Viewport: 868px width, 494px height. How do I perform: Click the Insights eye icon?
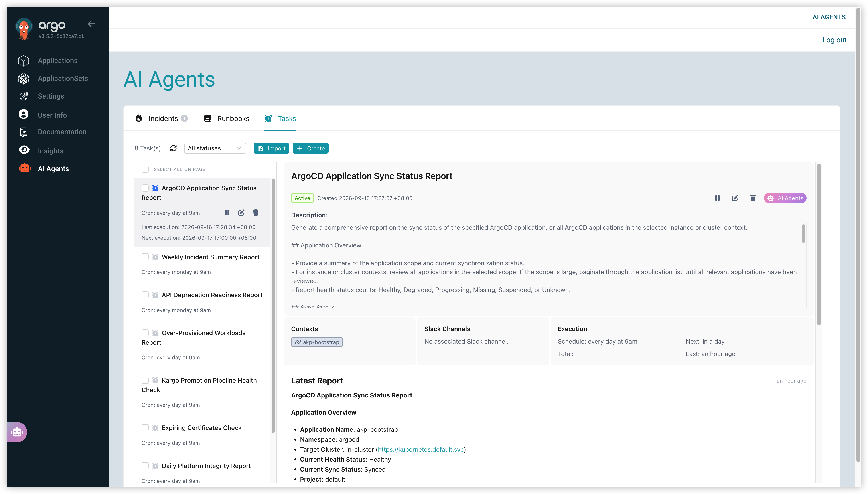(24, 150)
